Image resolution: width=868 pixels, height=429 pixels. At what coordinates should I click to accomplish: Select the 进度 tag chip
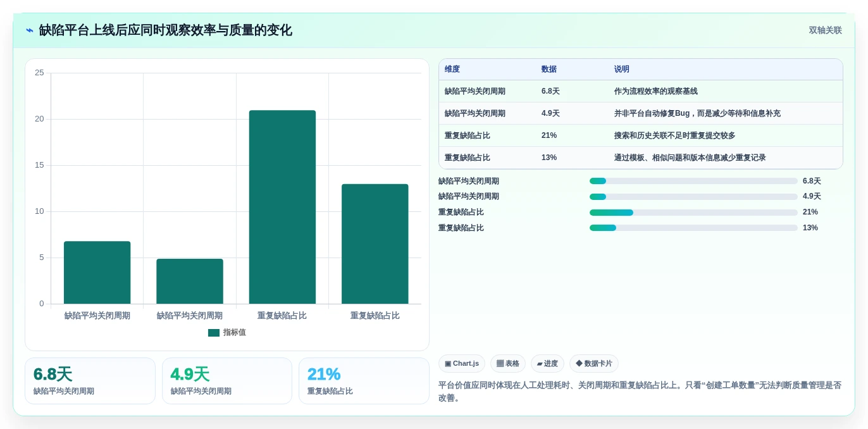coord(547,364)
